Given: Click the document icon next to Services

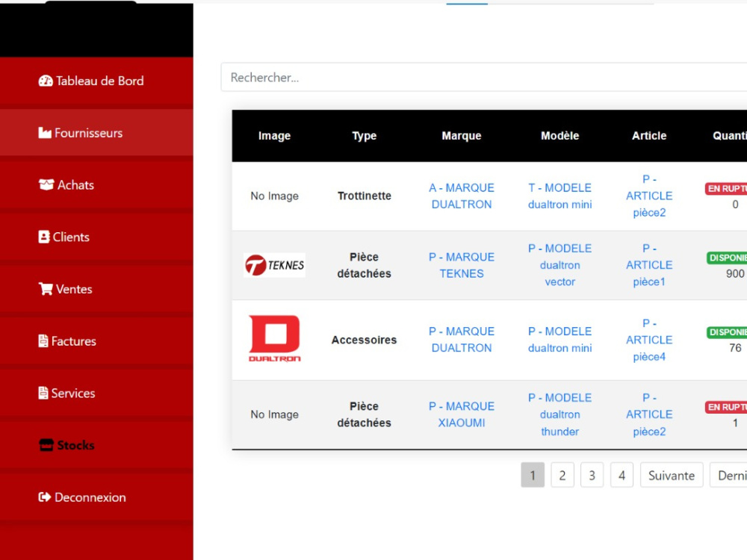Looking at the screenshot, I should pos(43,393).
